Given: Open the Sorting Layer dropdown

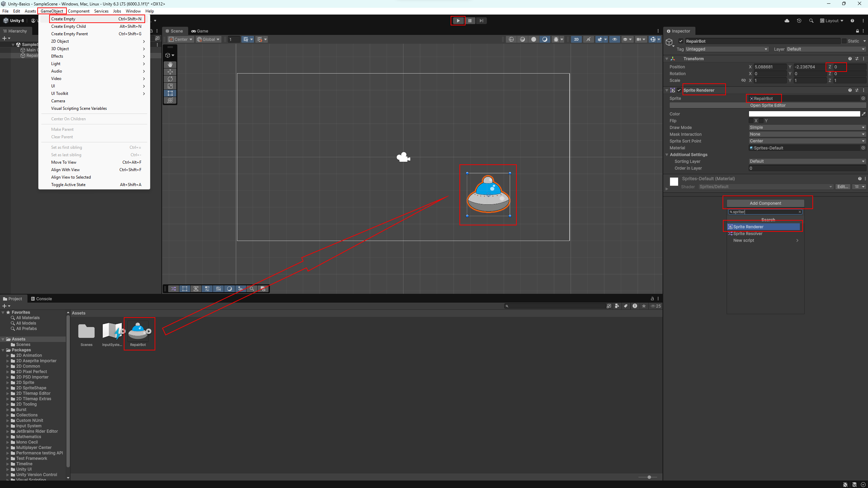Looking at the screenshot, I should click(807, 161).
